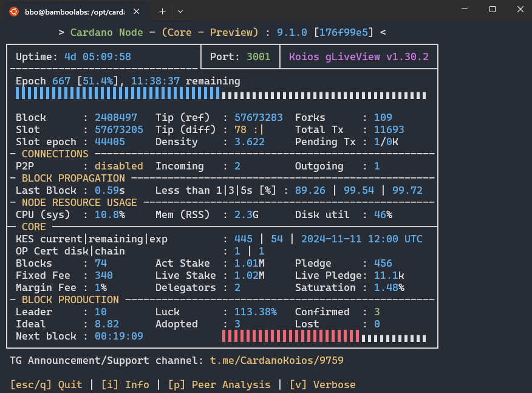Image resolution: width=532 pixels, height=393 pixels.
Task: Click the Disk util value 46%
Action: (x=383, y=215)
